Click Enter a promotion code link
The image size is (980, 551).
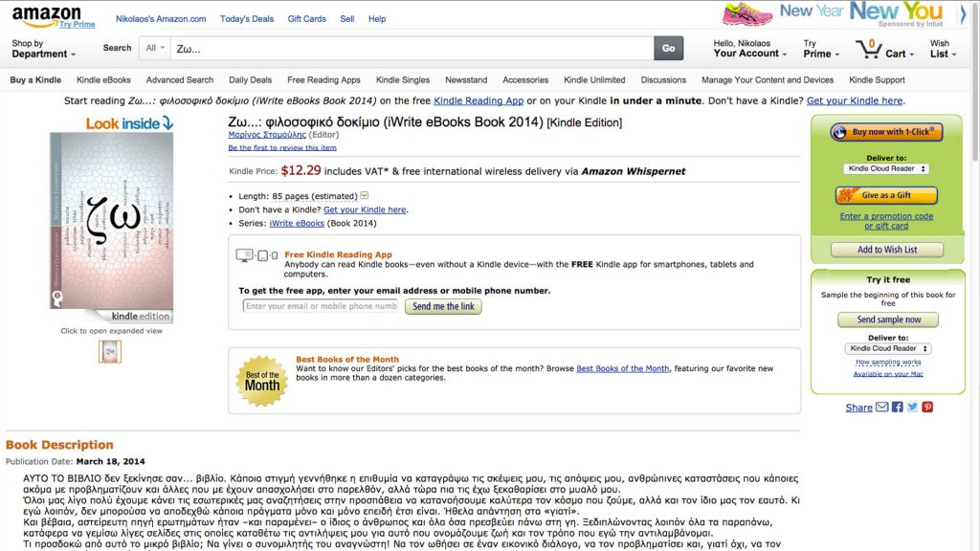pyautogui.click(x=886, y=221)
